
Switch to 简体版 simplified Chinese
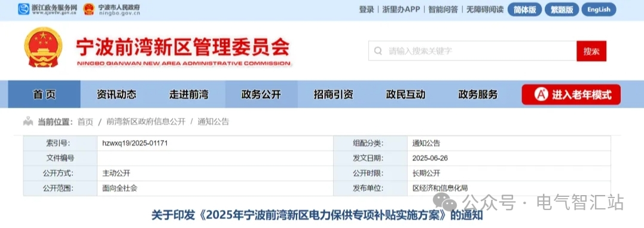click(524, 10)
